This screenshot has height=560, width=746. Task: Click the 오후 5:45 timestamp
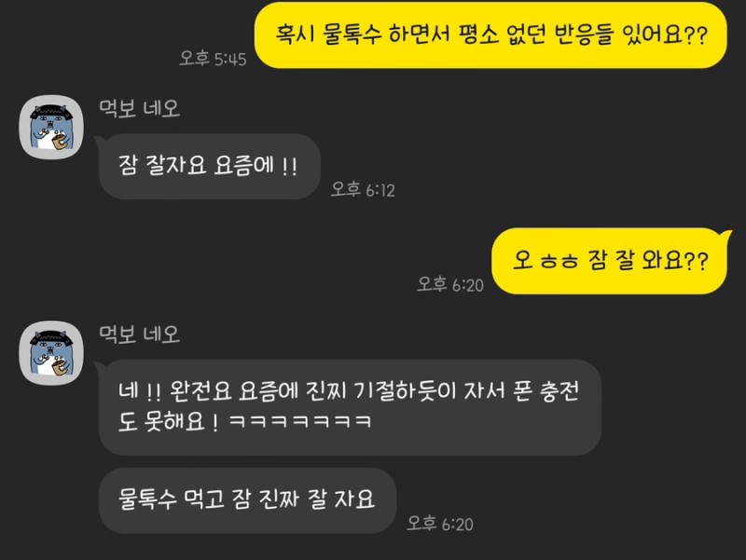pyautogui.click(x=213, y=59)
